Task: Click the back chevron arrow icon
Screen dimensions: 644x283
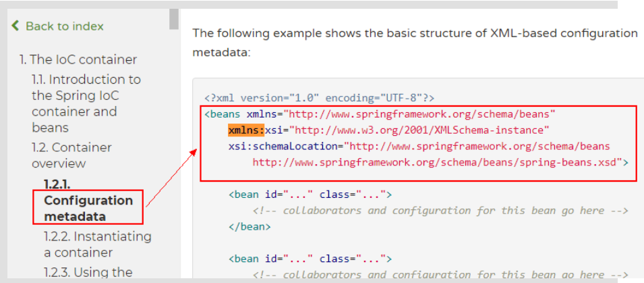Action: pyautogui.click(x=16, y=26)
